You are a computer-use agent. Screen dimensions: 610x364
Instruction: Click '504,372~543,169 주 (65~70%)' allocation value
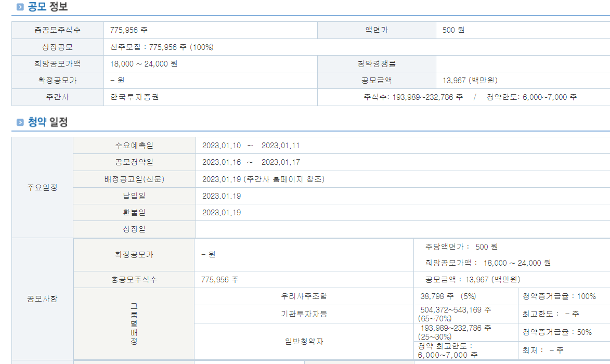[x=455, y=314]
